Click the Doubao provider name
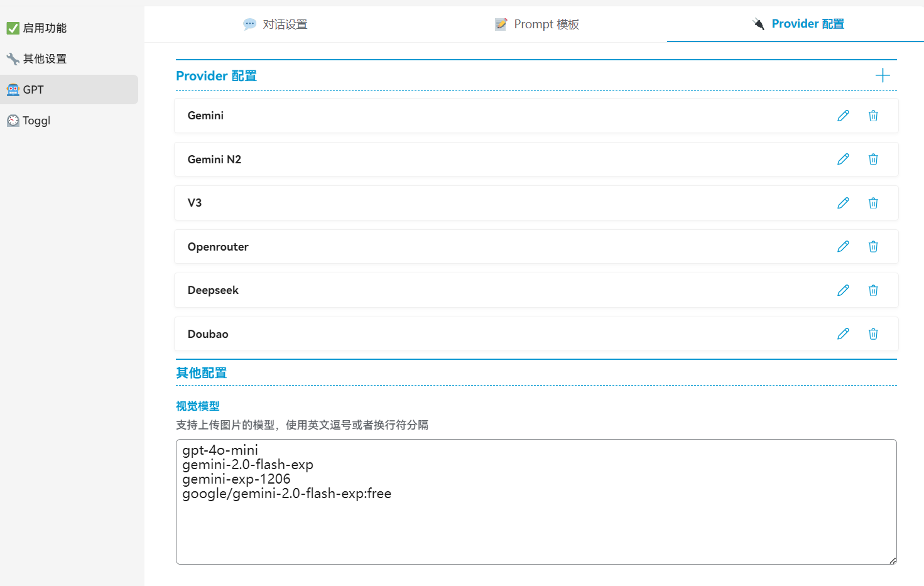Image resolution: width=924 pixels, height=586 pixels. 208,334
